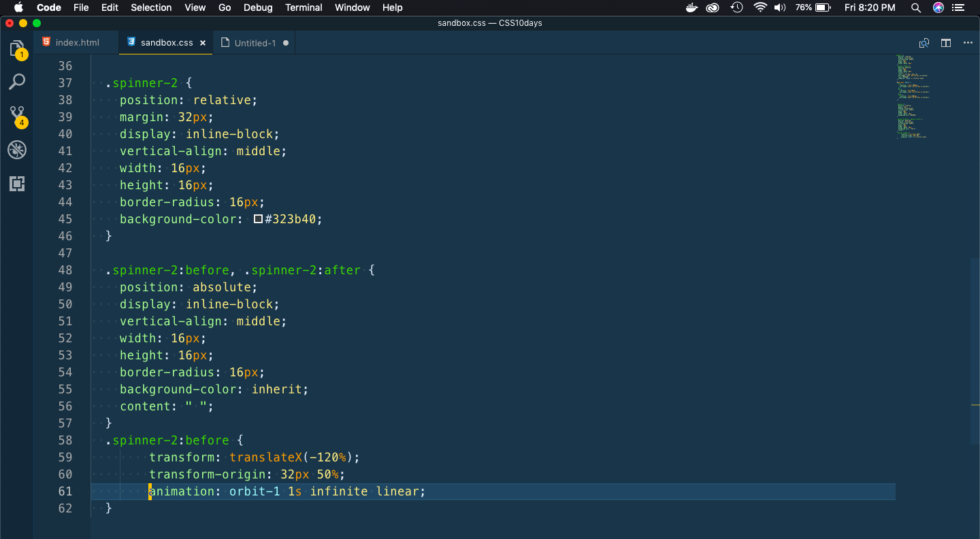
Task: Open the editor More Actions ellipsis menu
Action: [968, 43]
